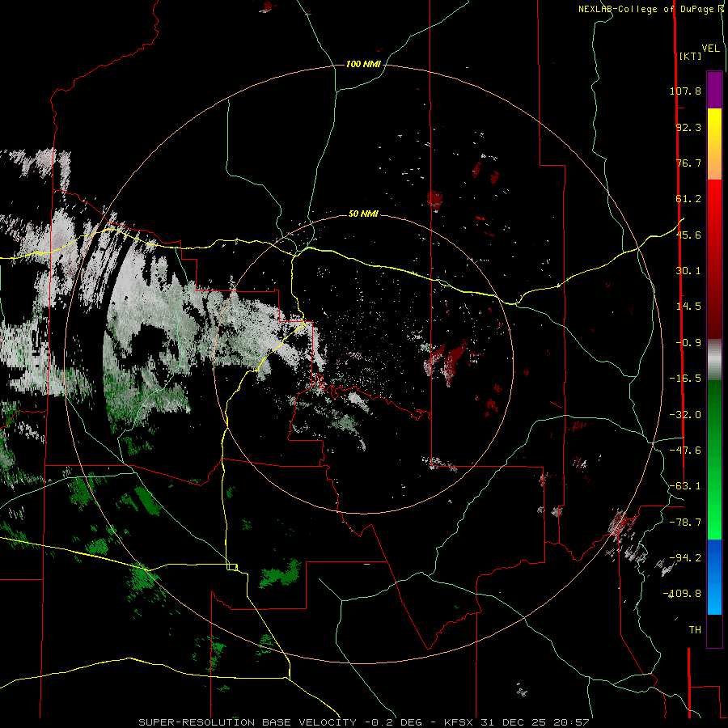Click the -0.9 velocity scale value
728x728 pixels.
click(688, 343)
